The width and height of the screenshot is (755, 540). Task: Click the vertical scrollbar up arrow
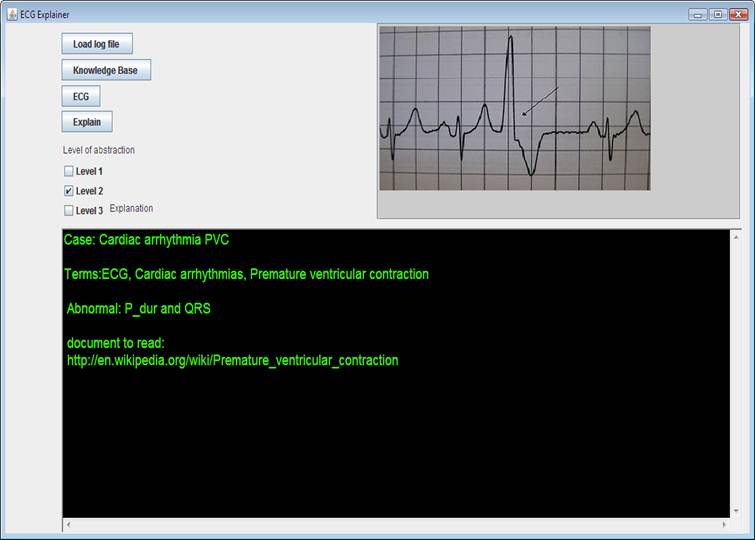736,237
